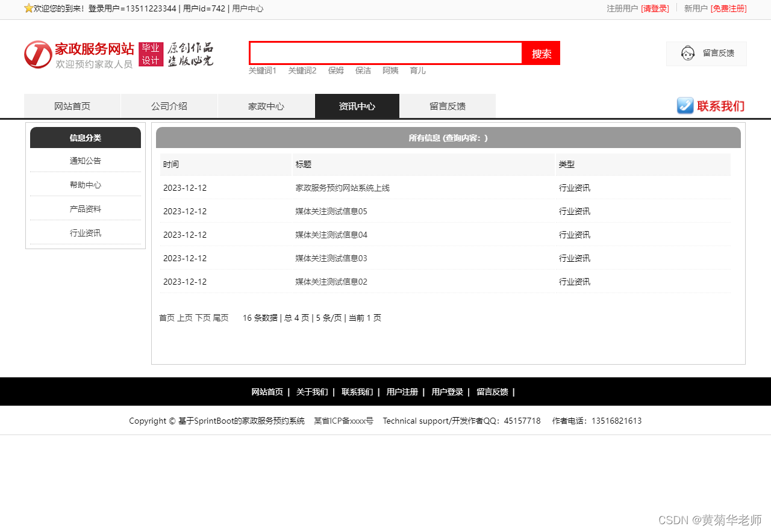Click the 标题 column header
The height and width of the screenshot is (532, 771).
423,164
